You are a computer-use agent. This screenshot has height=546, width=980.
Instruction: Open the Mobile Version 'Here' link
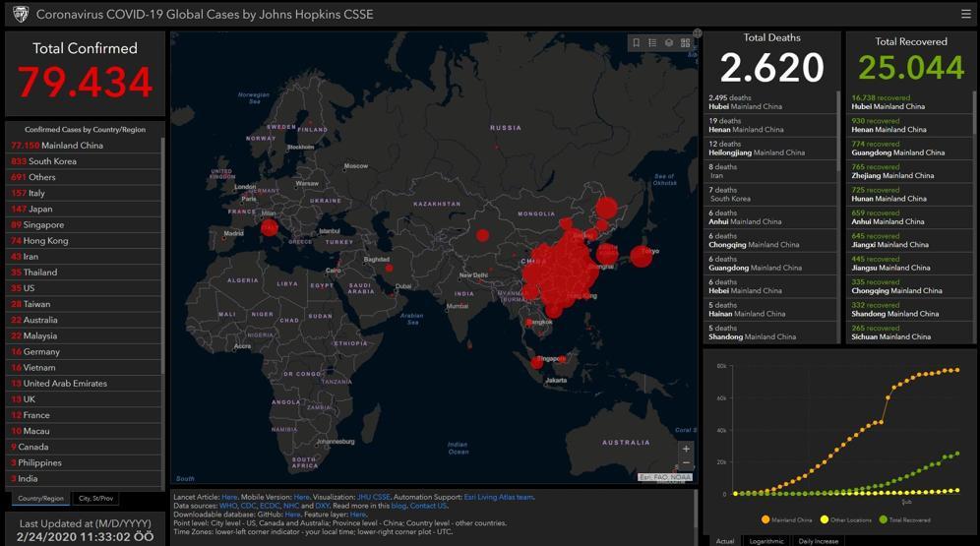pyautogui.click(x=301, y=497)
